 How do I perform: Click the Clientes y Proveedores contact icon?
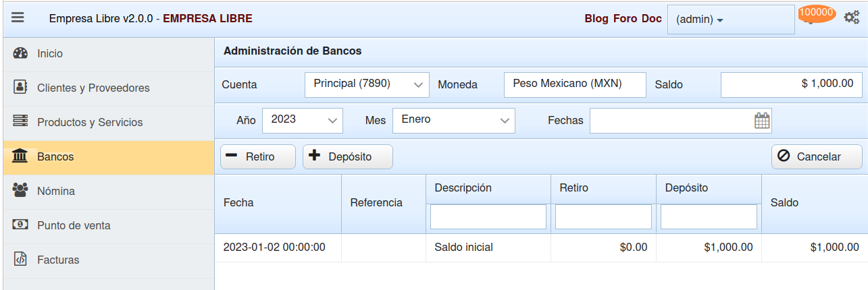tap(20, 88)
